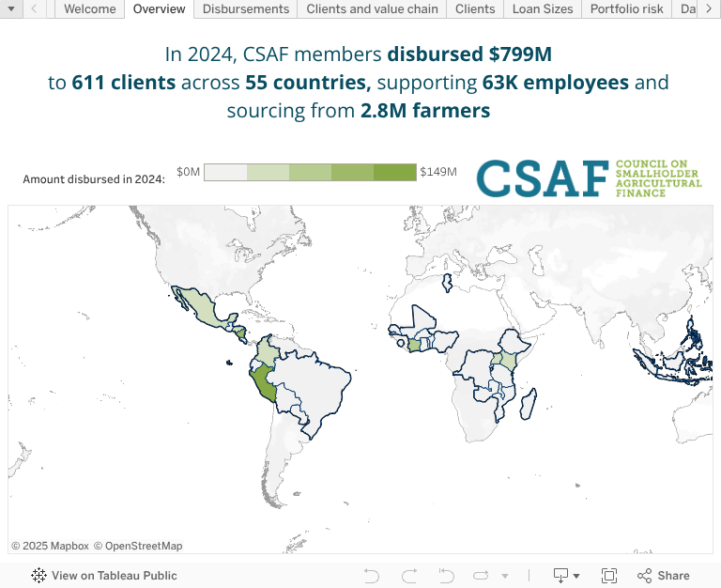Click the previous tabs chevron
The width and height of the screenshot is (721, 588).
pos(34,8)
